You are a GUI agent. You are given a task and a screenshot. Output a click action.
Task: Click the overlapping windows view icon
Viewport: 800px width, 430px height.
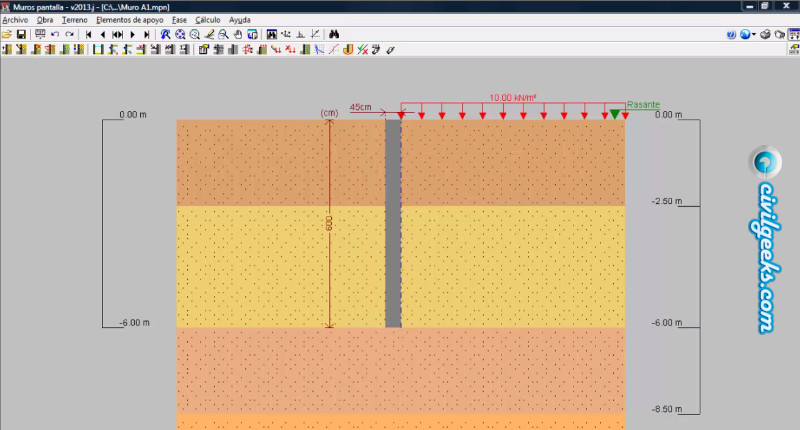coord(253,34)
